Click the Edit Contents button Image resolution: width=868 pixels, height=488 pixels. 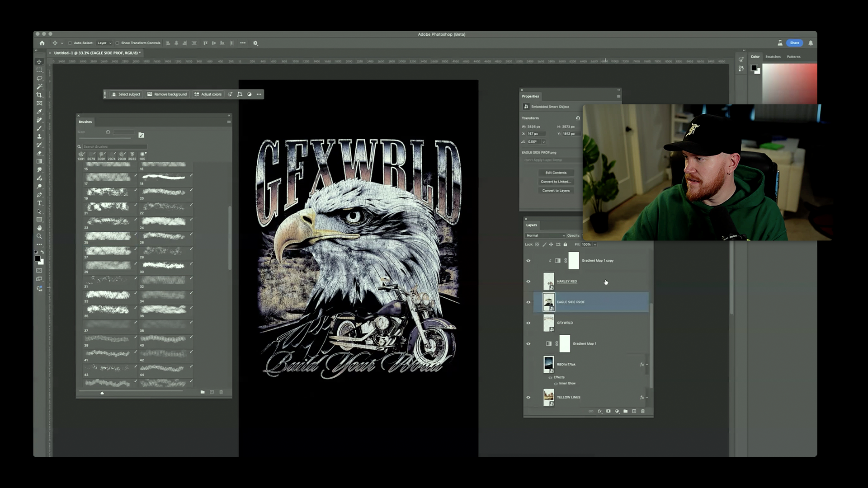point(556,173)
